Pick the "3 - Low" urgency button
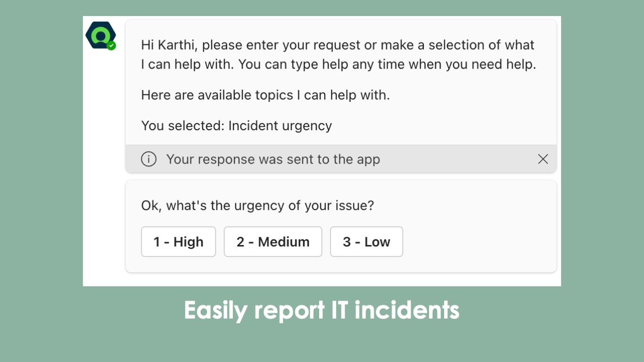This screenshot has width=644, height=362. (x=366, y=242)
